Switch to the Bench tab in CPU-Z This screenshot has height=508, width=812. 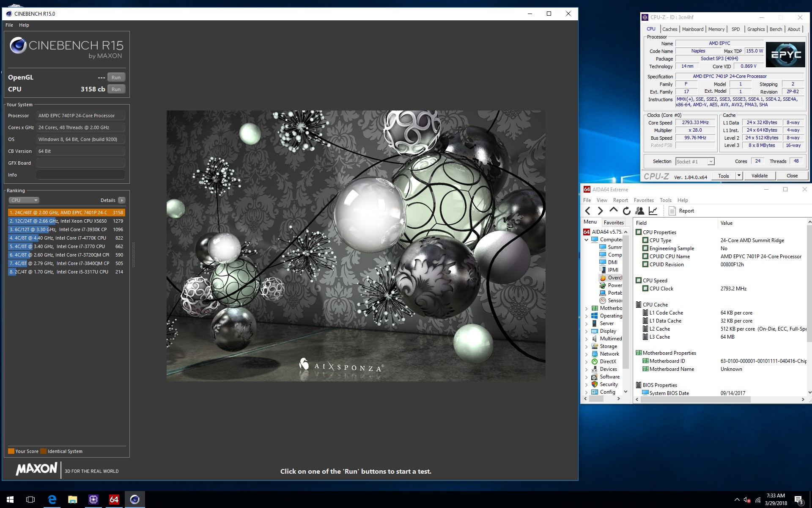point(776,29)
